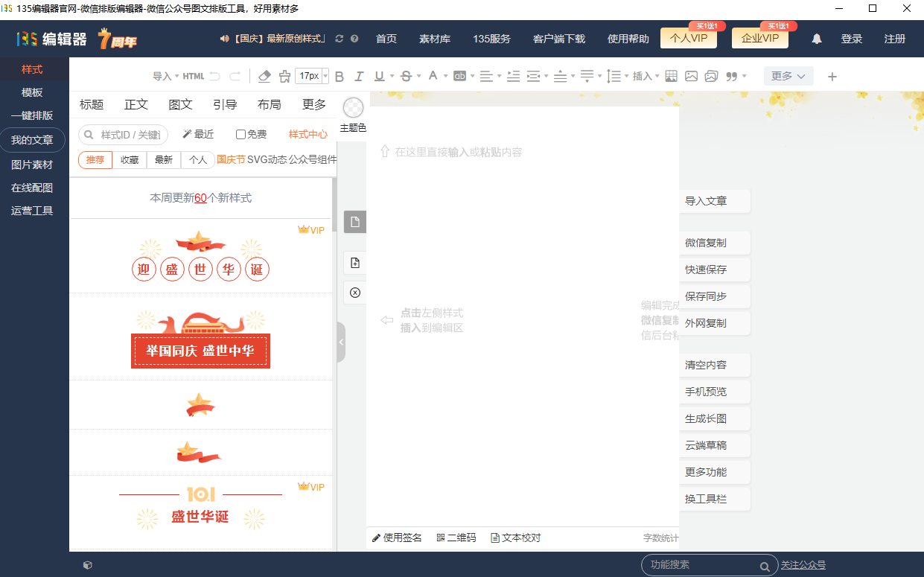924x577 pixels.
Task: Toggle bold formatting
Action: [339, 76]
